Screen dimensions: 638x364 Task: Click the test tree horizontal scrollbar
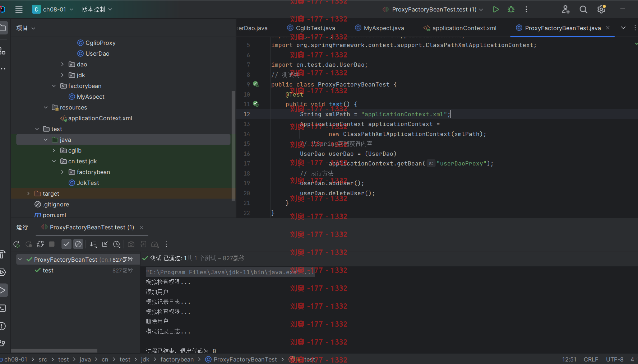pyautogui.click(x=54, y=351)
